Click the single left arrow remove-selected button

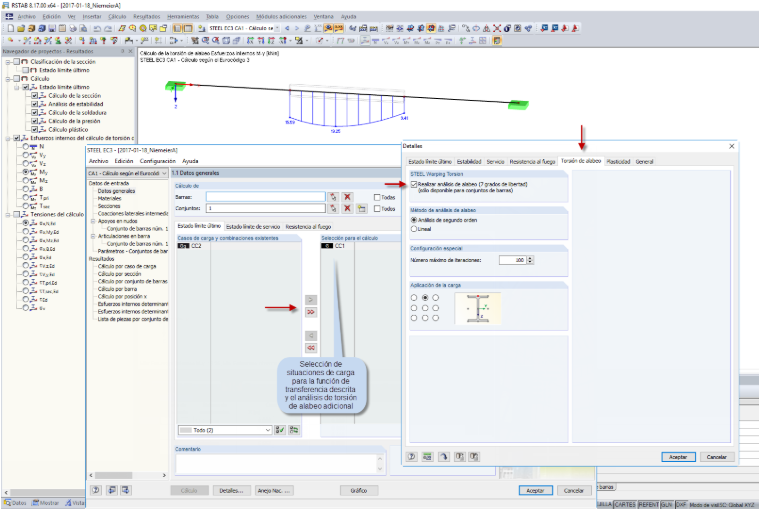tap(311, 335)
